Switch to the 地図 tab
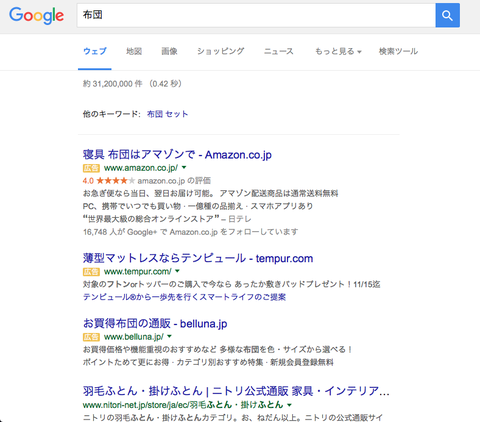The width and height of the screenshot is (480, 422). pyautogui.click(x=134, y=51)
